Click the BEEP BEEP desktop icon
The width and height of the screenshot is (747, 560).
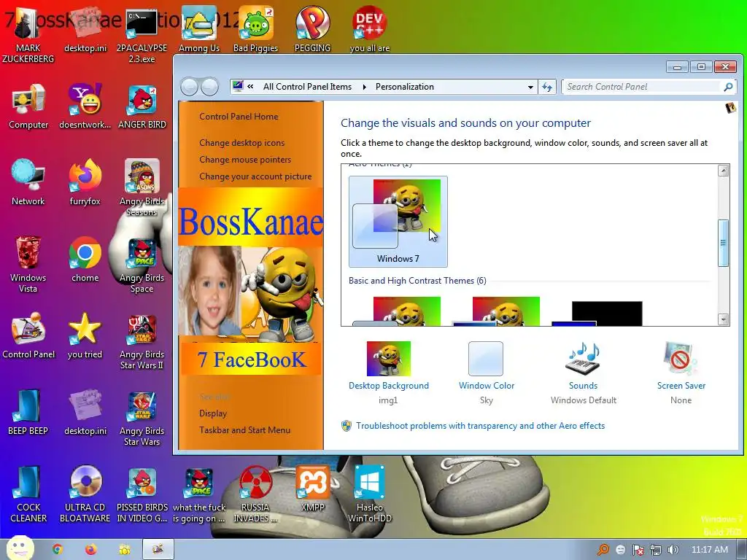click(28, 413)
